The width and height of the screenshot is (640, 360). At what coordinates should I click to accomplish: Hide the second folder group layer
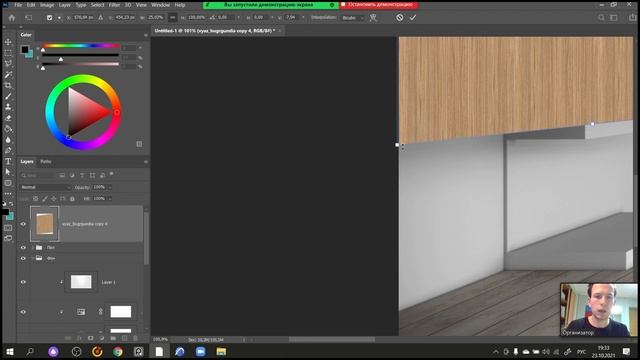pyautogui.click(x=23, y=258)
